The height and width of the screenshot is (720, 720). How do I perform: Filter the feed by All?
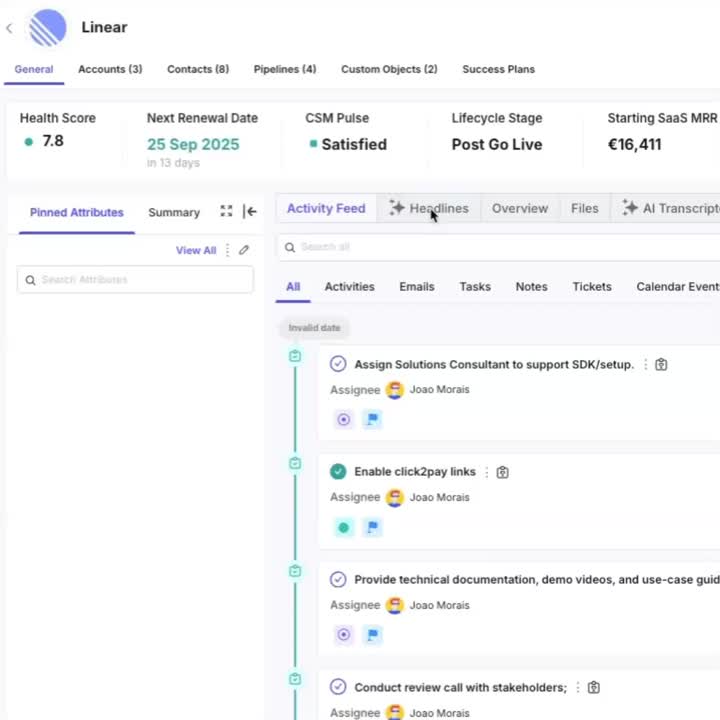pyautogui.click(x=293, y=287)
